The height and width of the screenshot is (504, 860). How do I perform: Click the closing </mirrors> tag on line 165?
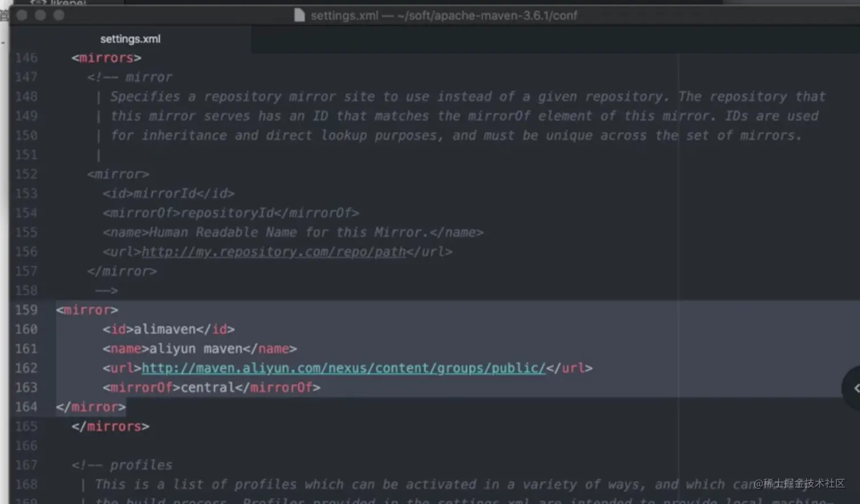[110, 426]
